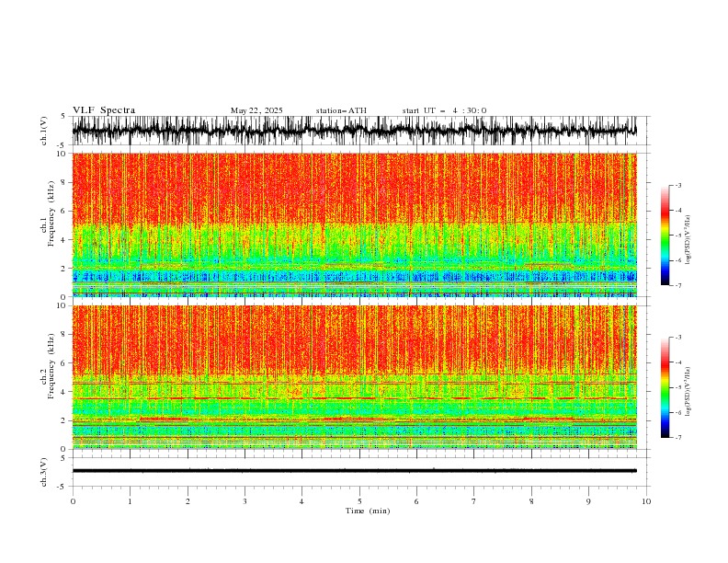Click the "10" tick on ch.2 frequency axis
The image size is (728, 563).
pyautogui.click(x=63, y=305)
